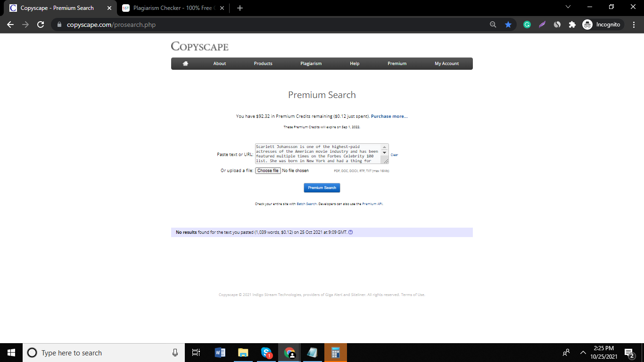Click the Windows taskbar search box
644x362 pixels.
pos(104,353)
